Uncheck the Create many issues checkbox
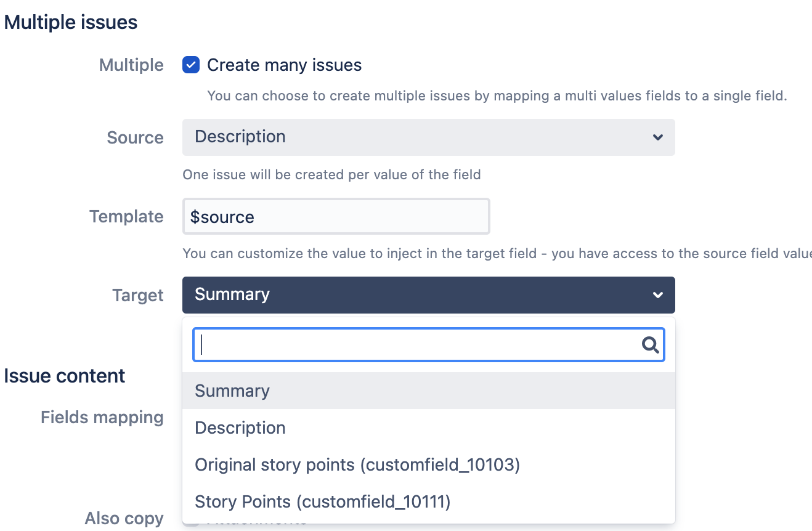 click(191, 65)
